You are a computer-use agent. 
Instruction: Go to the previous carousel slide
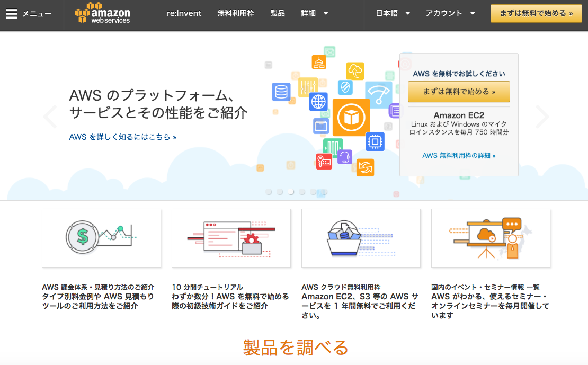50,117
